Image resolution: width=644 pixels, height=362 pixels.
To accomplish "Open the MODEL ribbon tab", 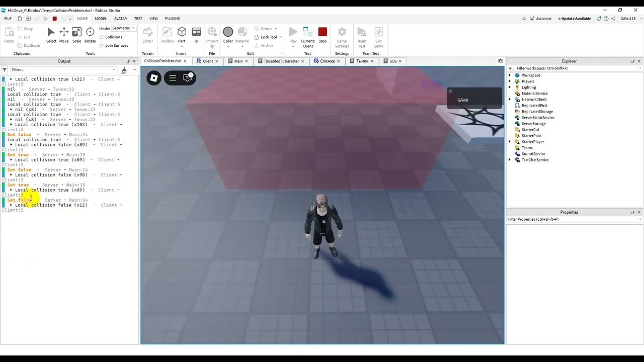I will point(101,19).
